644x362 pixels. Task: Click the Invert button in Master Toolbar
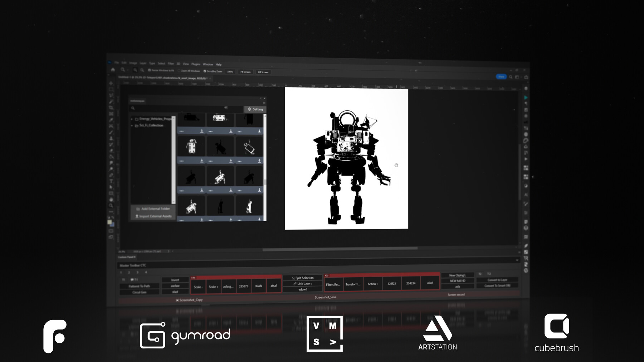pyautogui.click(x=175, y=280)
